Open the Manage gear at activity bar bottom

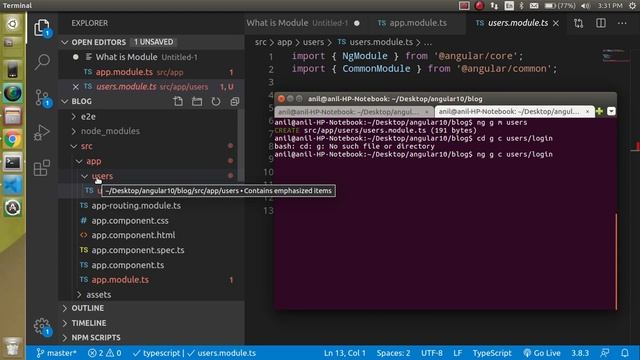coord(42,326)
